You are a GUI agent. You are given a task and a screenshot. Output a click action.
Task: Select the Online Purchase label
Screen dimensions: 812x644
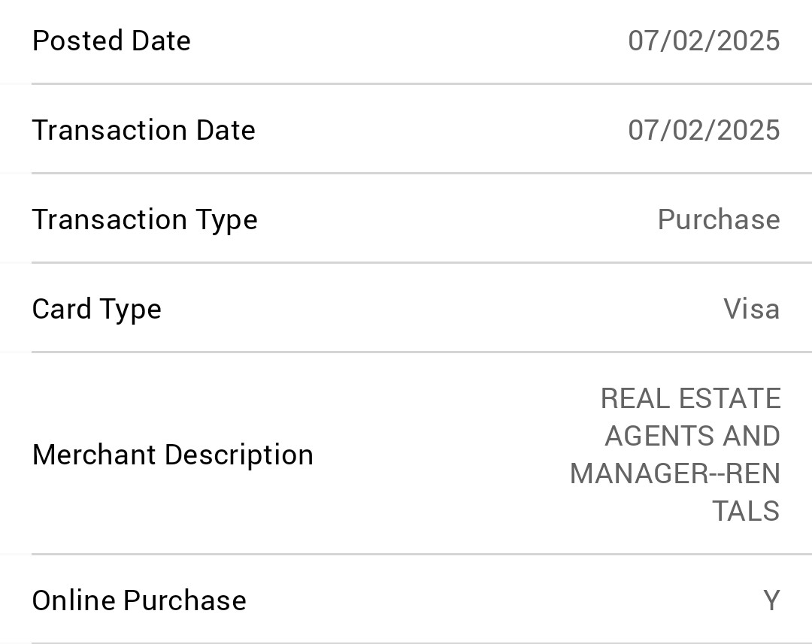139,600
